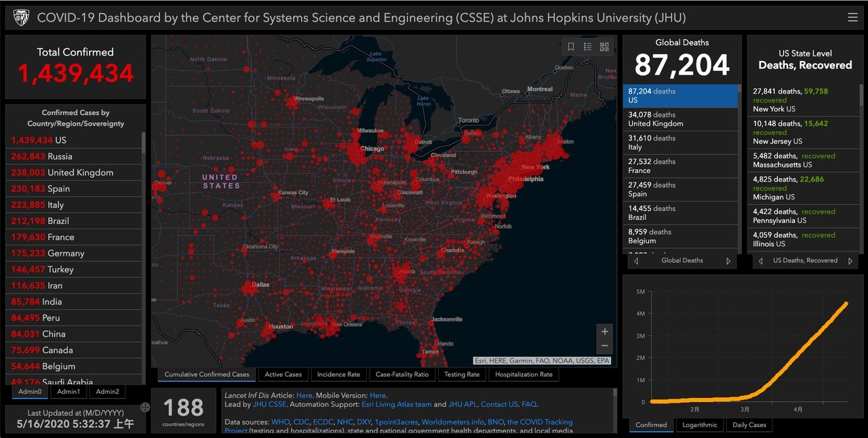Zoom in on the map with plus button
The width and height of the screenshot is (868, 438).
605,331
